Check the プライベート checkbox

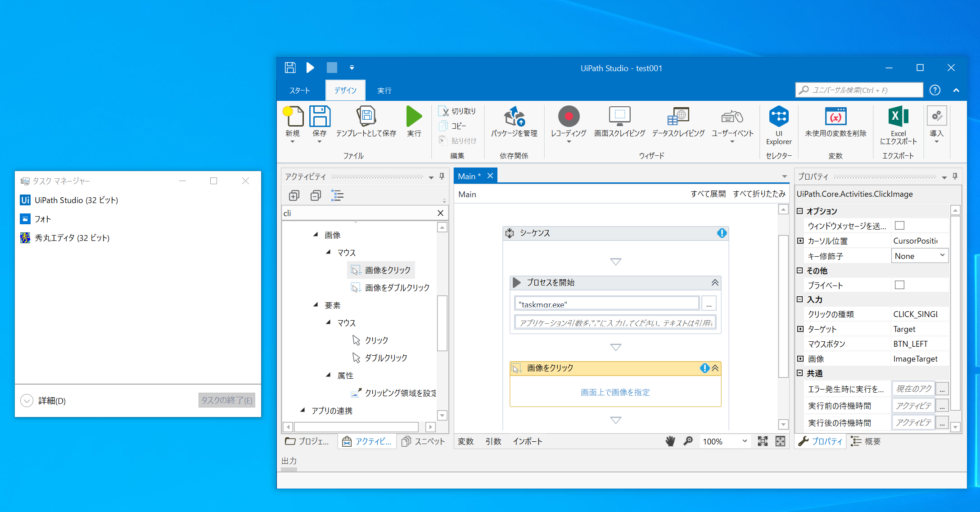pyautogui.click(x=899, y=285)
